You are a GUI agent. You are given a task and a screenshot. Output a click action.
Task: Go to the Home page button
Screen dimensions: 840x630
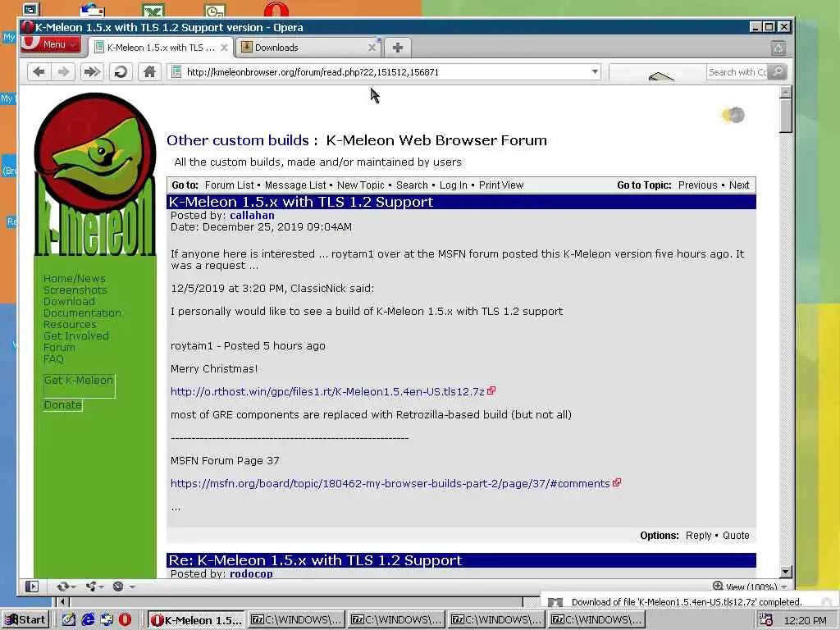pyautogui.click(x=149, y=72)
